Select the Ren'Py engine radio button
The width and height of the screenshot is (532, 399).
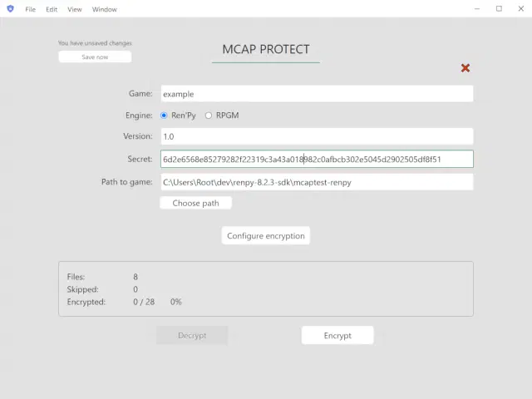pyautogui.click(x=165, y=116)
